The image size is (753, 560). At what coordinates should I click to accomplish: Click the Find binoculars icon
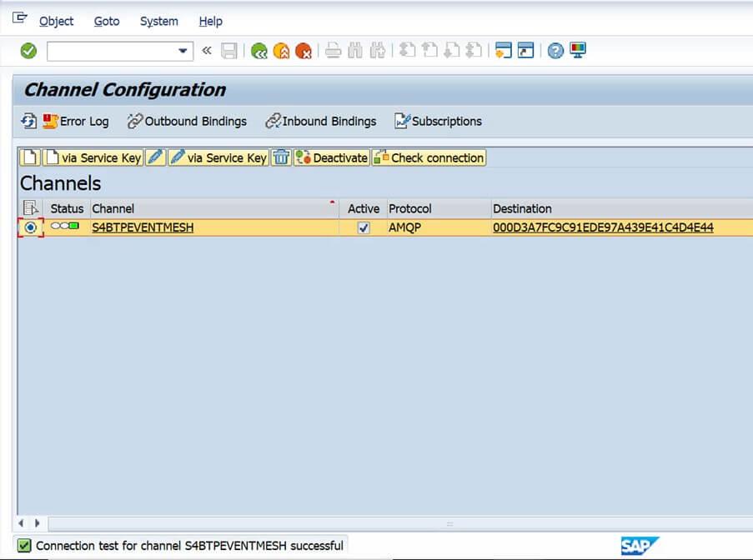pyautogui.click(x=355, y=50)
